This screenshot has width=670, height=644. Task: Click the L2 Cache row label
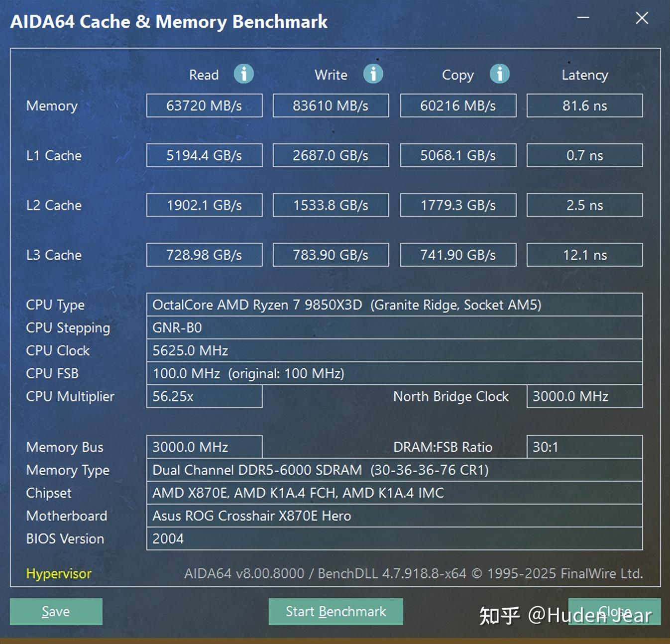(x=54, y=205)
